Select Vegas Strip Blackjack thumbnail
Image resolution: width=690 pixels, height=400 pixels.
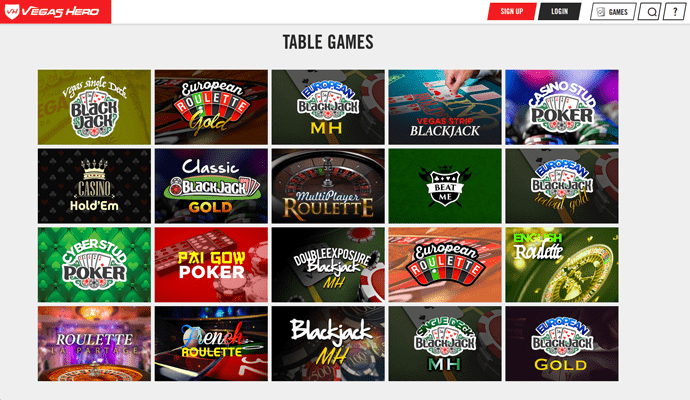(x=445, y=107)
